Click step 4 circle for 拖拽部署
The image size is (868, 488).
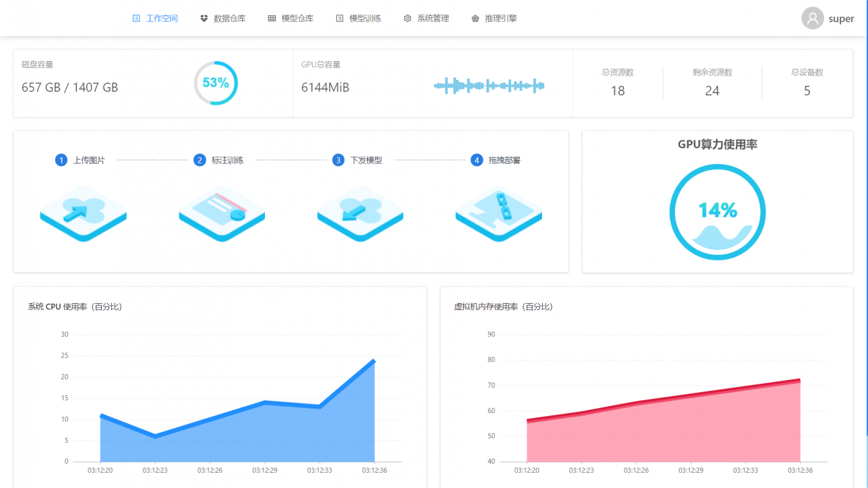click(x=477, y=160)
